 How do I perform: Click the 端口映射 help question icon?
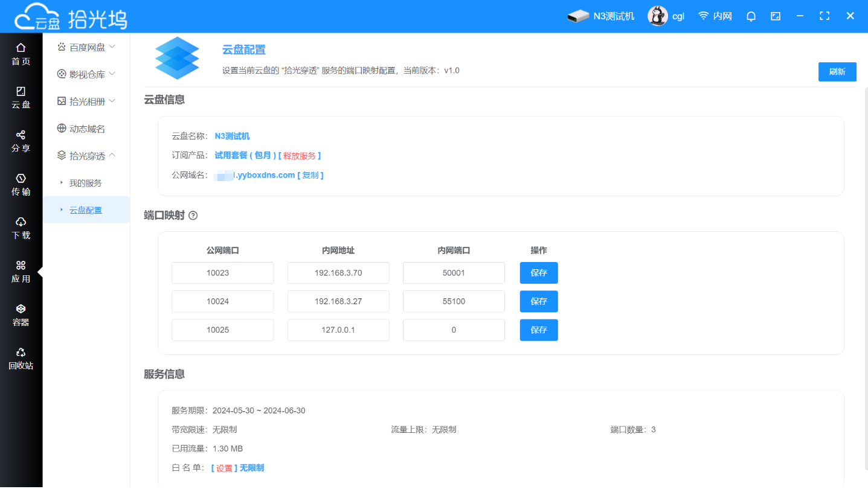pyautogui.click(x=193, y=216)
